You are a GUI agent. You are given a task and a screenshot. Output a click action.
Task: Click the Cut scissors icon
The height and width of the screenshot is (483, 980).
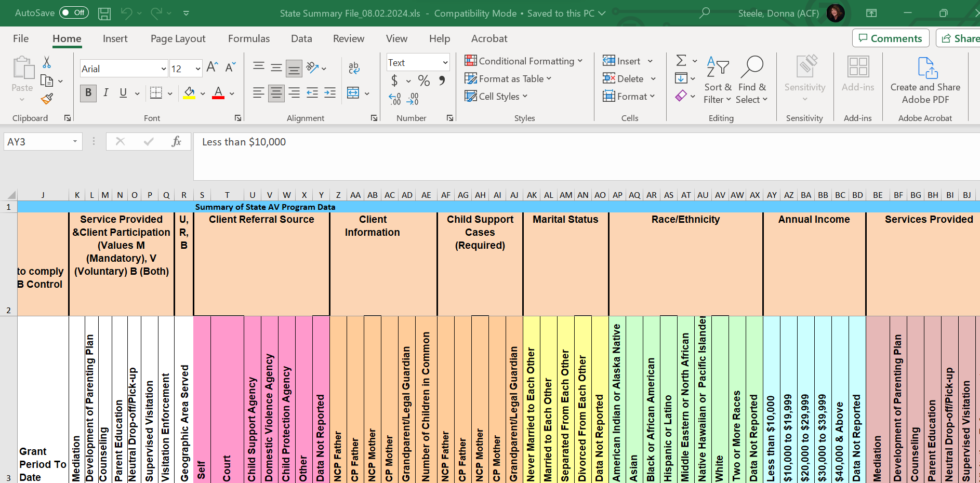tap(47, 63)
